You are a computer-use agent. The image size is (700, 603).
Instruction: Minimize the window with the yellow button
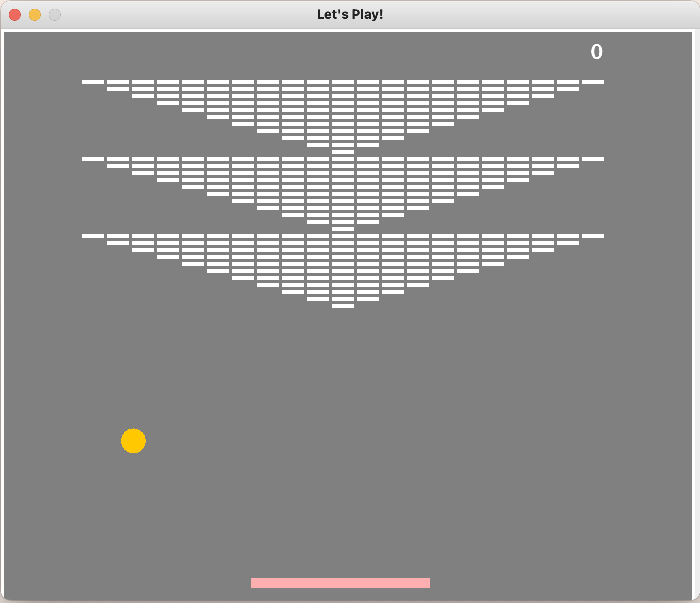pos(35,15)
